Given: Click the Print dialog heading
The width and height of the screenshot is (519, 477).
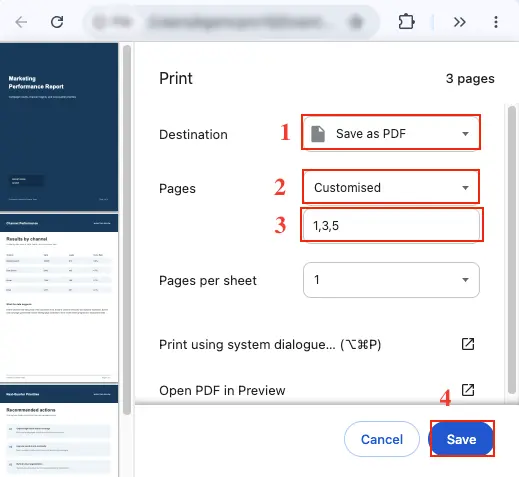Looking at the screenshot, I should click(176, 79).
